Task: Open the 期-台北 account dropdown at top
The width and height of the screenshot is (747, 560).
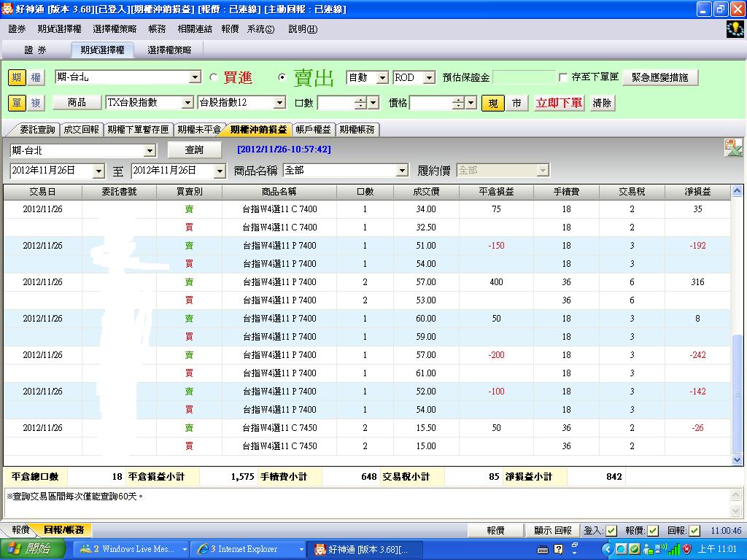Action: (195, 77)
